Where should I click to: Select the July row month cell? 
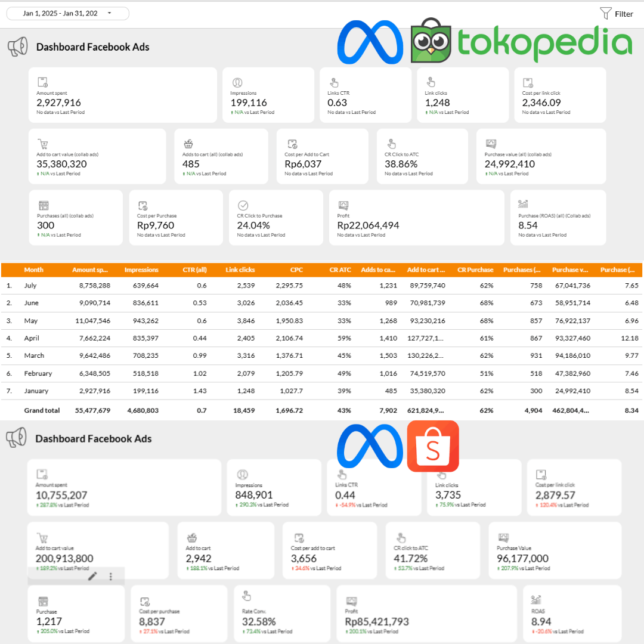30,286
